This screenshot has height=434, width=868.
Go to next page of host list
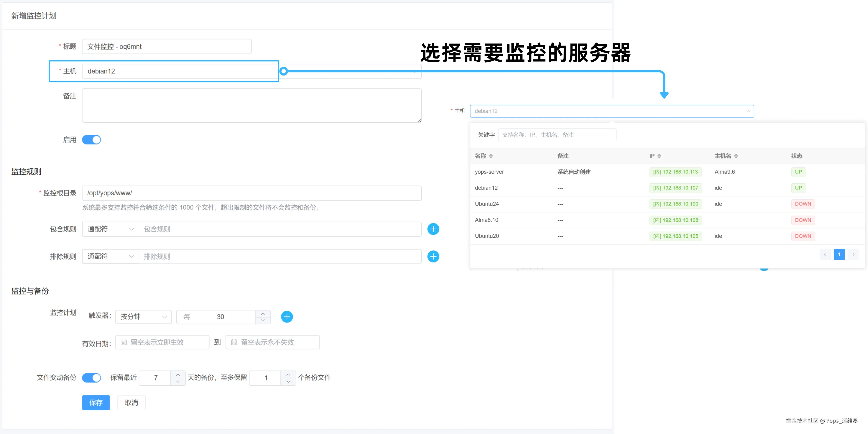(853, 254)
